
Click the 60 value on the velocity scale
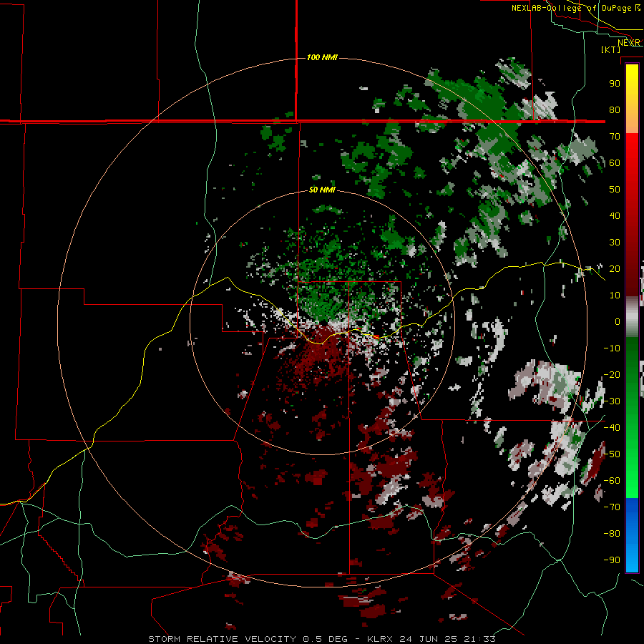point(615,162)
